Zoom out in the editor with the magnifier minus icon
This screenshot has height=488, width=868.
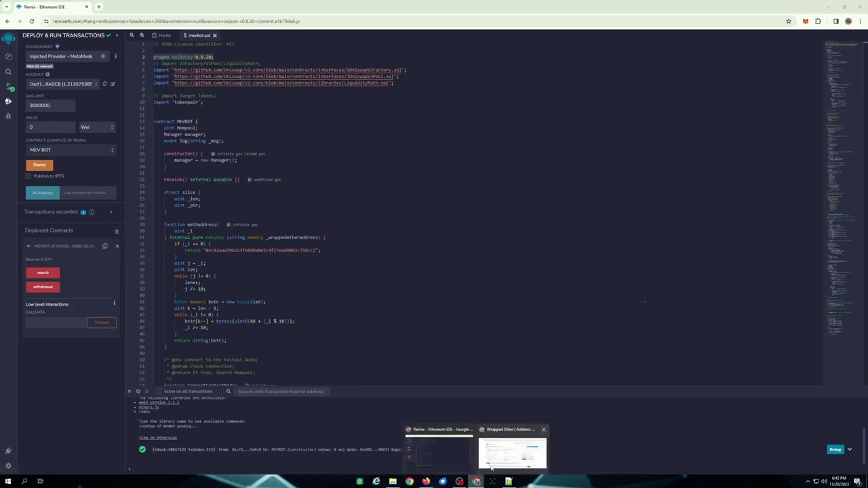coord(132,35)
